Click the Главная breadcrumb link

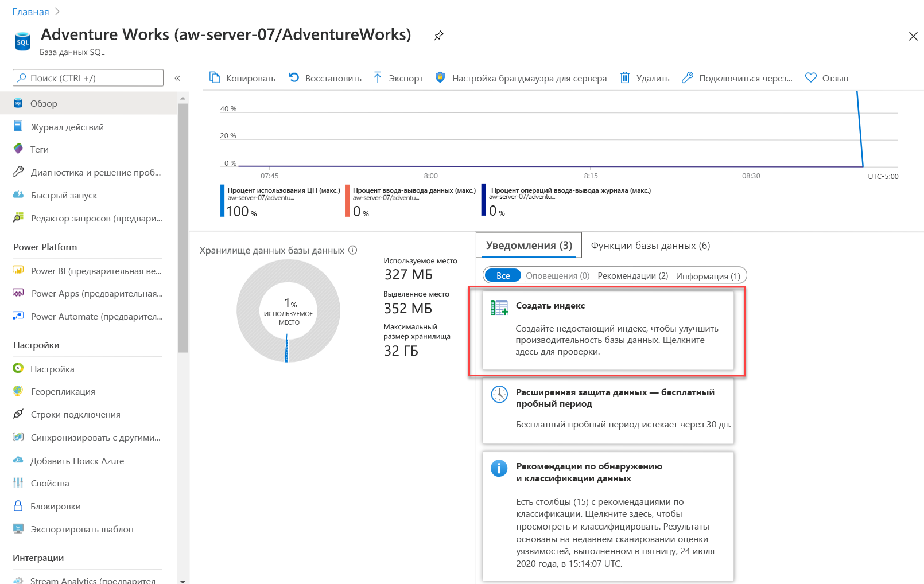point(30,12)
